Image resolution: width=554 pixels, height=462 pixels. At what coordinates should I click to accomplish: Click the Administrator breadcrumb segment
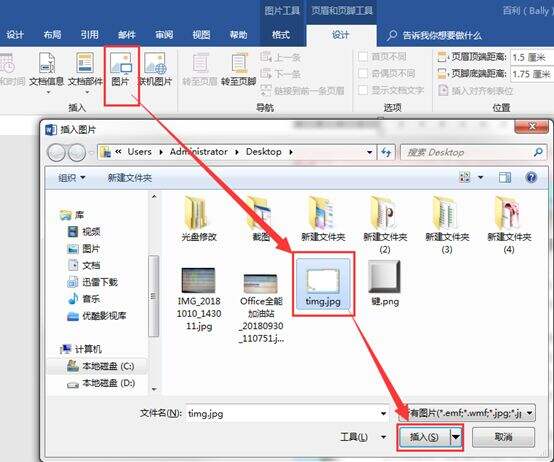point(199,152)
